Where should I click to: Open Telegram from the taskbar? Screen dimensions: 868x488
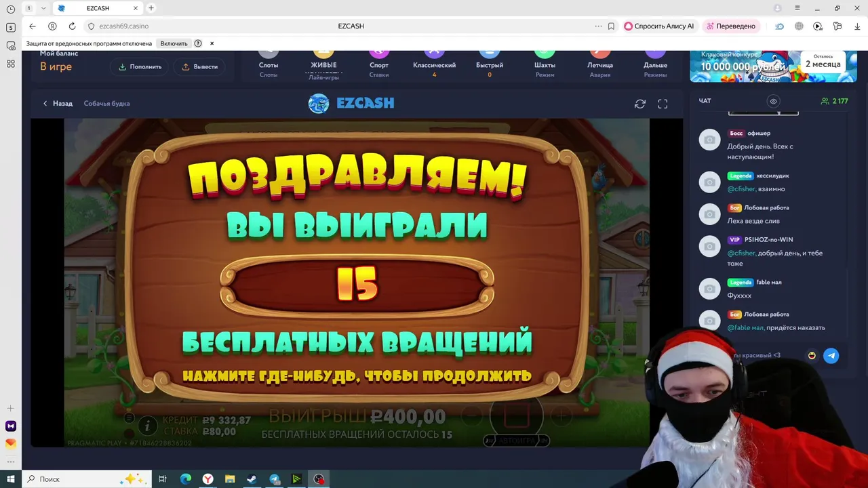click(x=274, y=479)
